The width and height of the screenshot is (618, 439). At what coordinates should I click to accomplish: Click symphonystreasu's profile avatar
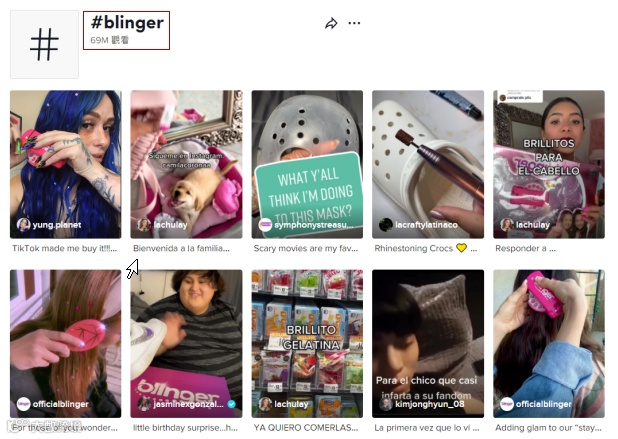(265, 225)
